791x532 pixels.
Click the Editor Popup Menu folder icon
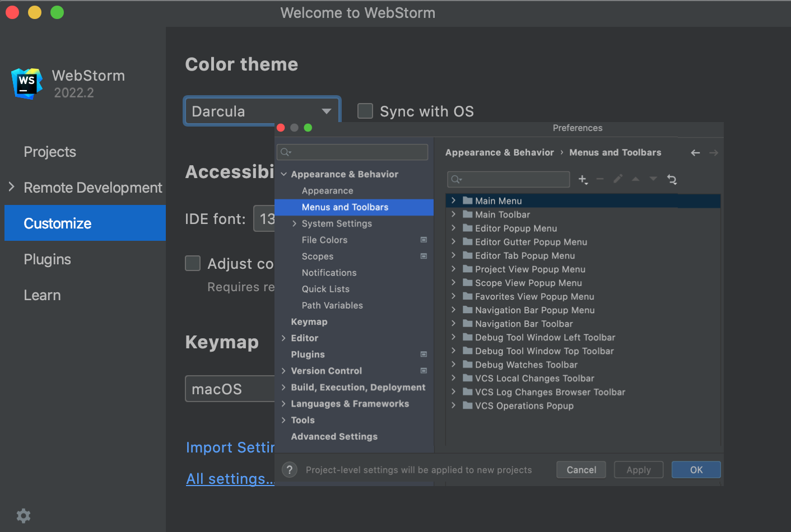[468, 228]
